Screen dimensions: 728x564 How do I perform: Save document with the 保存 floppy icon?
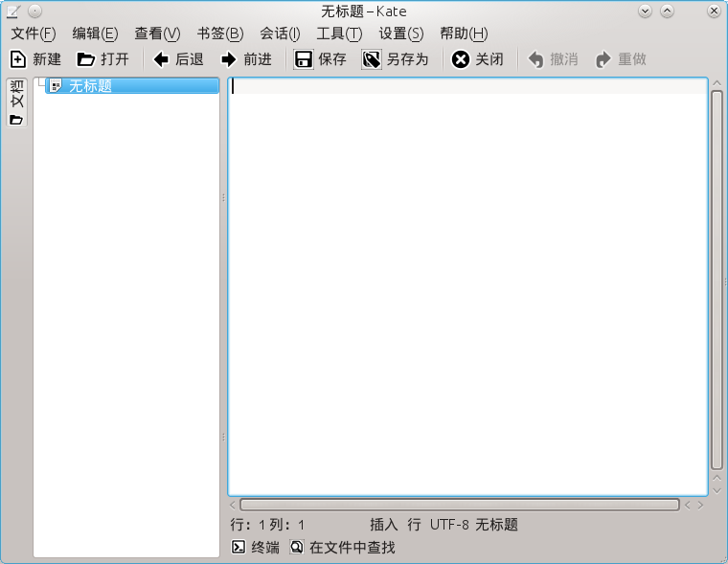point(304,59)
